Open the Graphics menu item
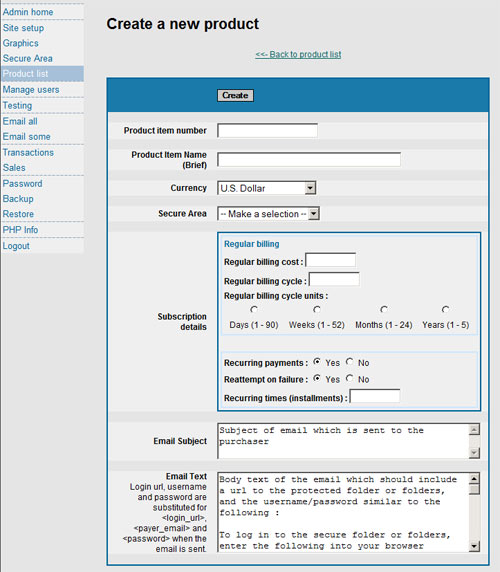The height and width of the screenshot is (572, 500). pyautogui.click(x=20, y=43)
